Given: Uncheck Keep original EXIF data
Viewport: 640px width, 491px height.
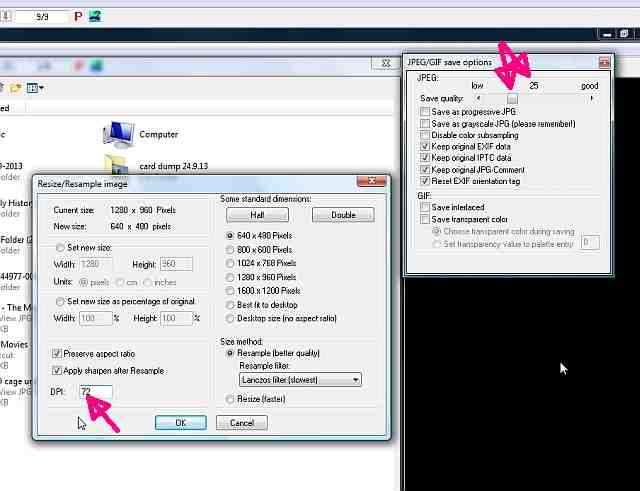Looking at the screenshot, I should [426, 147].
